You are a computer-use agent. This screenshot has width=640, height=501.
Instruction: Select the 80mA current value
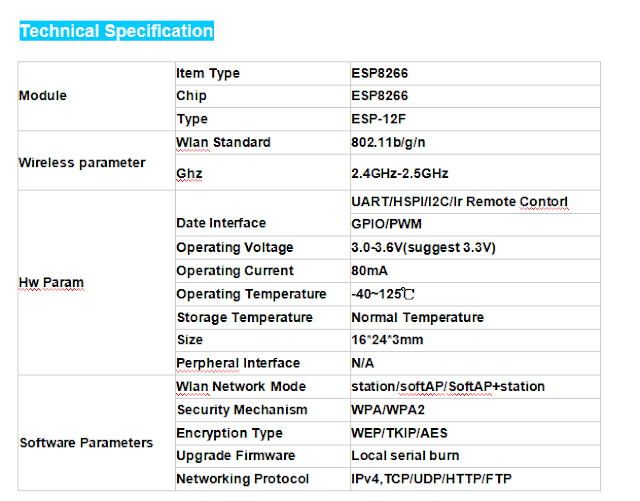pyautogui.click(x=369, y=271)
